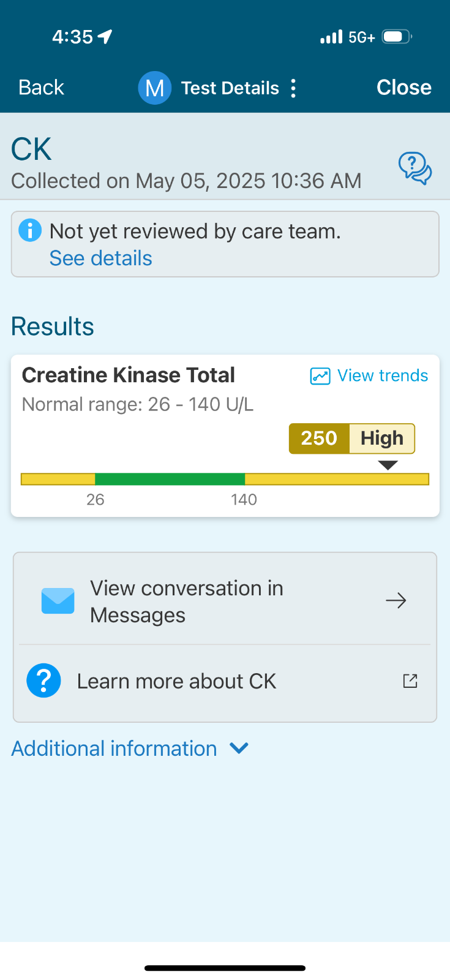This screenshot has height=980, width=450.
Task: Go Back to the previous screen
Action: tap(41, 88)
